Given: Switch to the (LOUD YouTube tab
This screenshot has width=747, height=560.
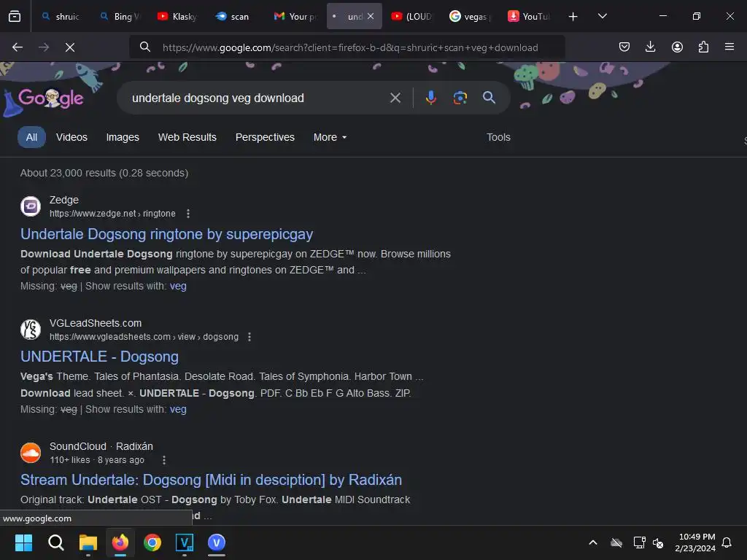Looking at the screenshot, I should [x=411, y=17].
